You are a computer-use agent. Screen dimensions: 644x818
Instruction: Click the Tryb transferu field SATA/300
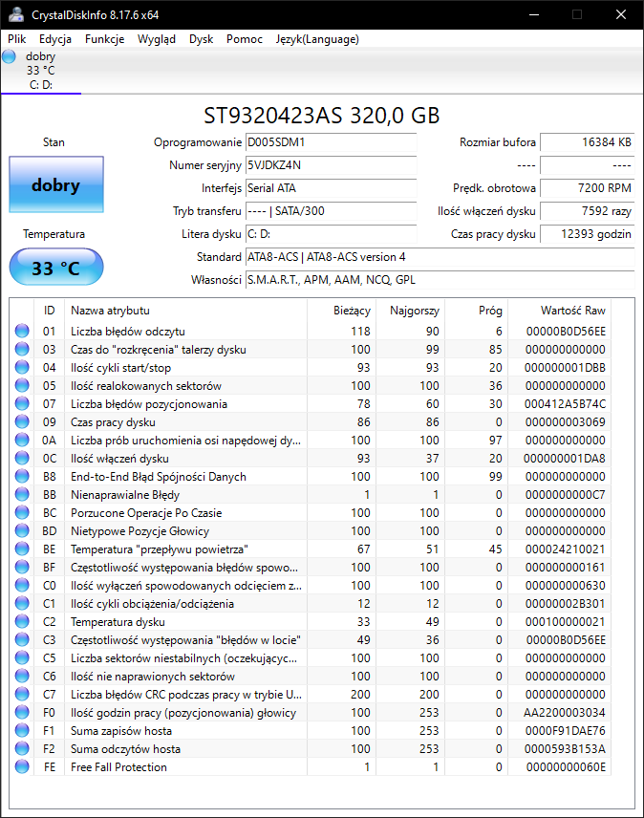click(332, 211)
